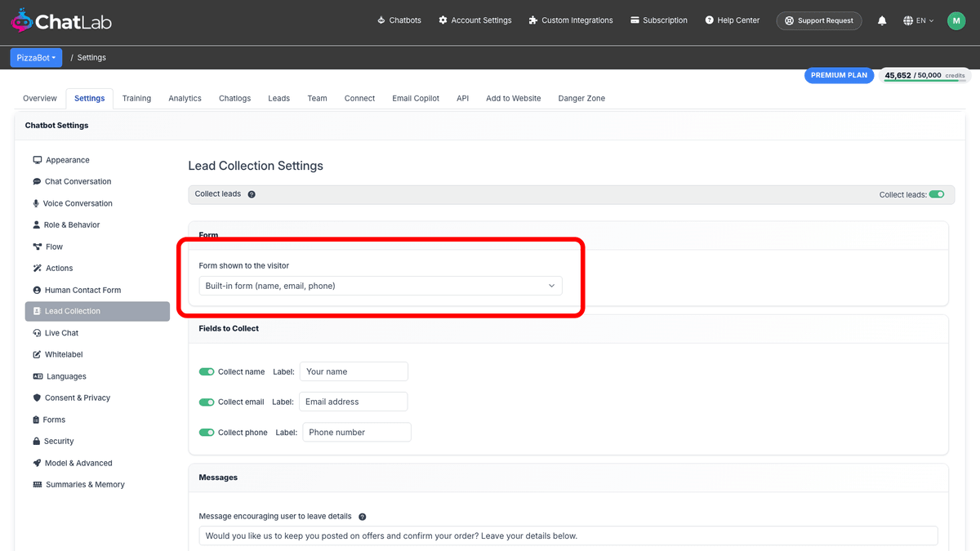Open the Connect tab
980x551 pixels.
point(360,98)
